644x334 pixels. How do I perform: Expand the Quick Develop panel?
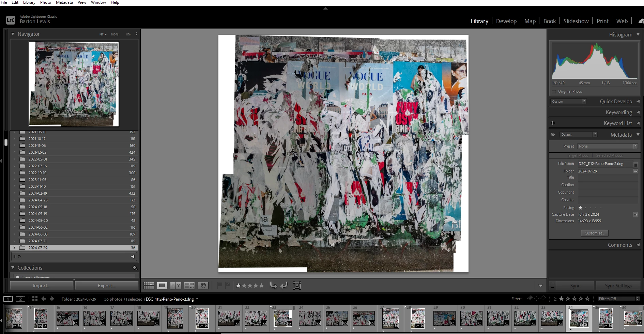[638, 101]
